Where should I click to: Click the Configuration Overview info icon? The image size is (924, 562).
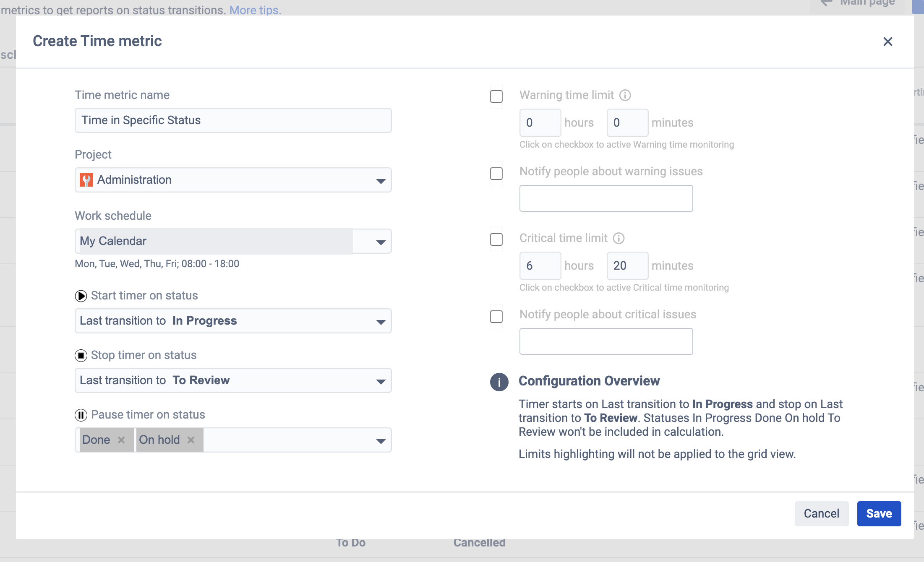point(499,382)
